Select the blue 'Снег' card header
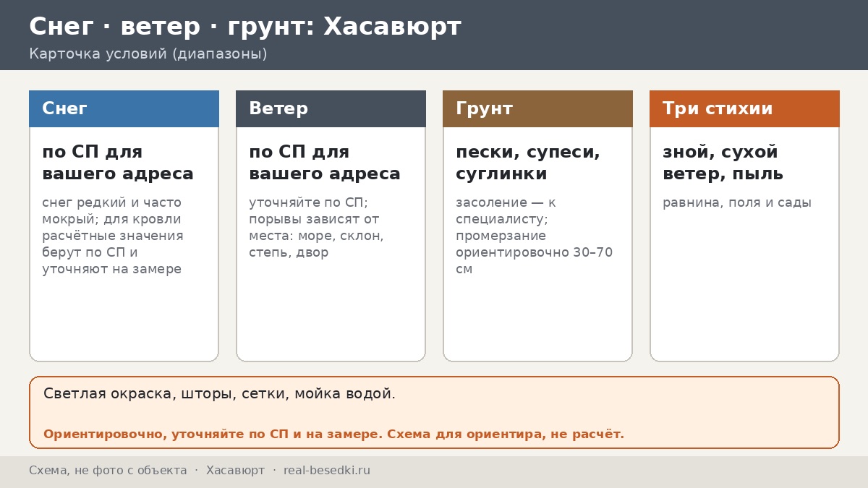868x488 pixels. [x=124, y=108]
